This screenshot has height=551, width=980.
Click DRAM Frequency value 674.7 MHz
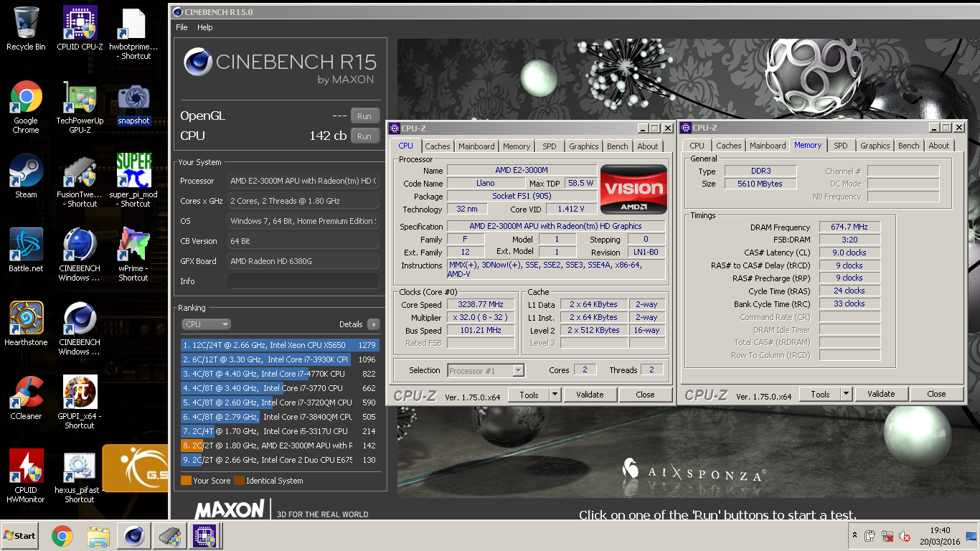coord(850,227)
